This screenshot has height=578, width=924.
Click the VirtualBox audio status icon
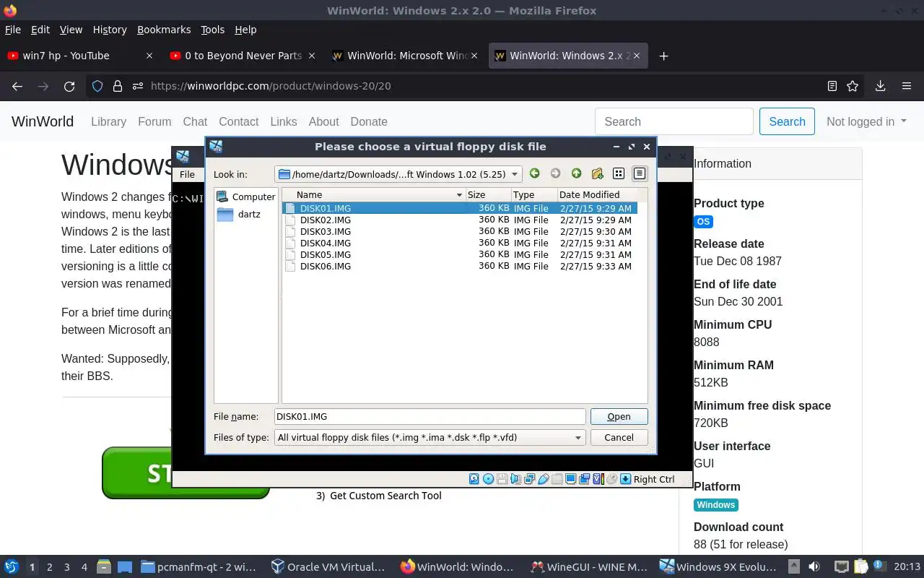click(515, 479)
